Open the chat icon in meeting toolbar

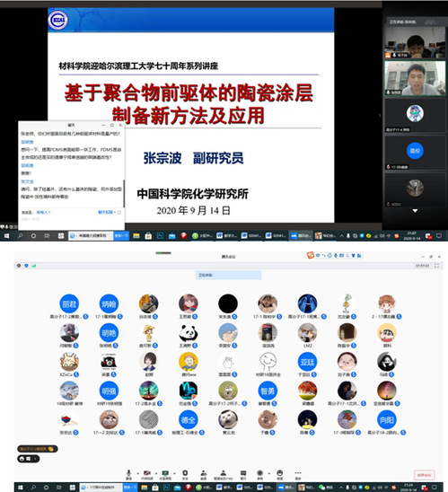click(242, 473)
